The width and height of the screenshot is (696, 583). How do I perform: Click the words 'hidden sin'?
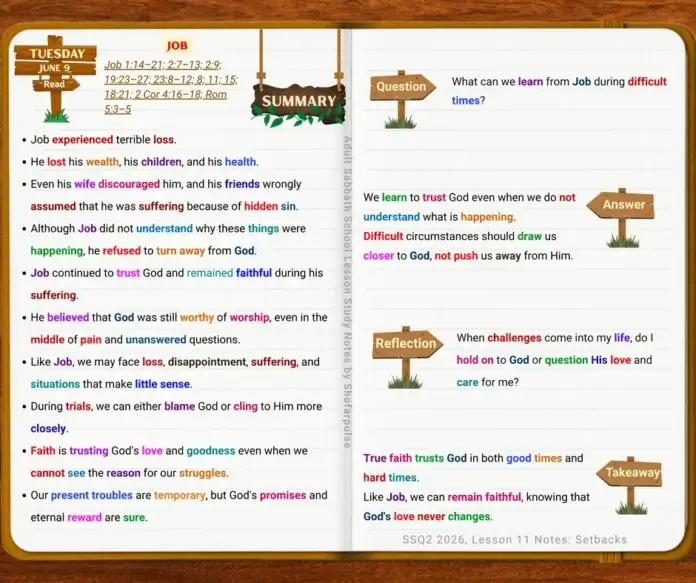tap(271, 206)
